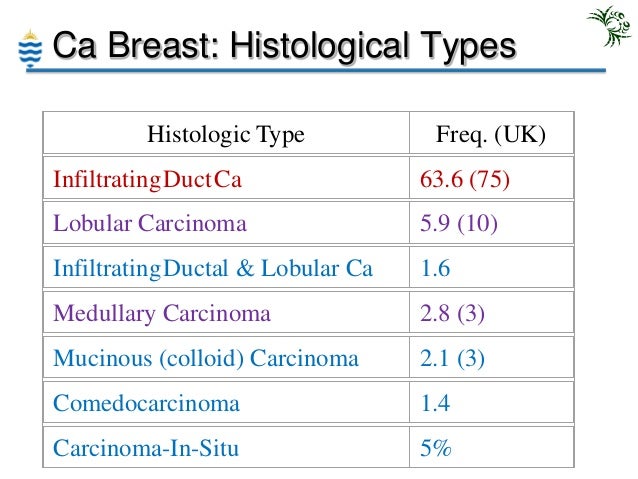Select the Medullary Carcinoma cell
This screenshot has width=638, height=479.
[162, 313]
